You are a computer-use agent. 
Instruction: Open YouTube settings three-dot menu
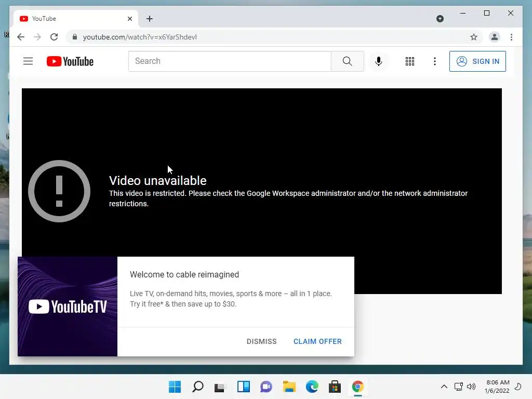pyautogui.click(x=435, y=61)
